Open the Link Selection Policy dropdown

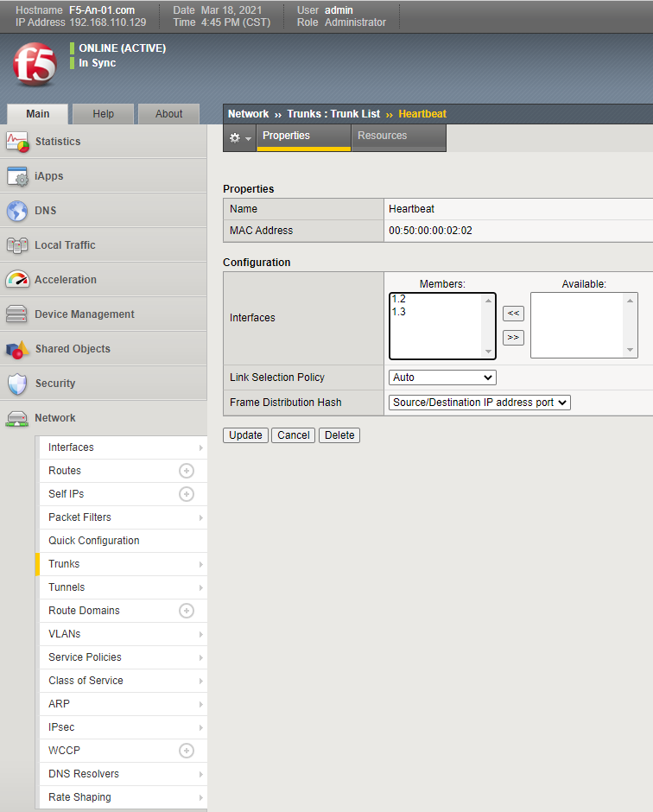click(x=442, y=377)
